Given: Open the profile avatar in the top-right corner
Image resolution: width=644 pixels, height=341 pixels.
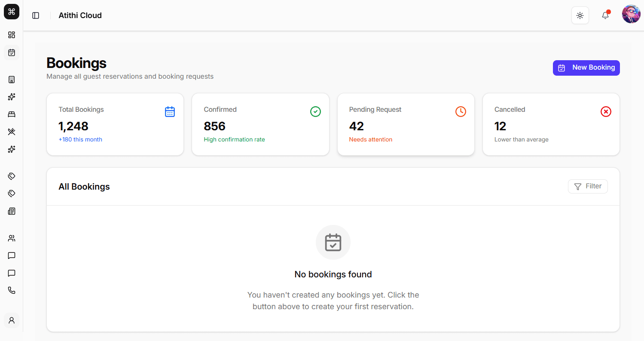Looking at the screenshot, I should point(631,13).
